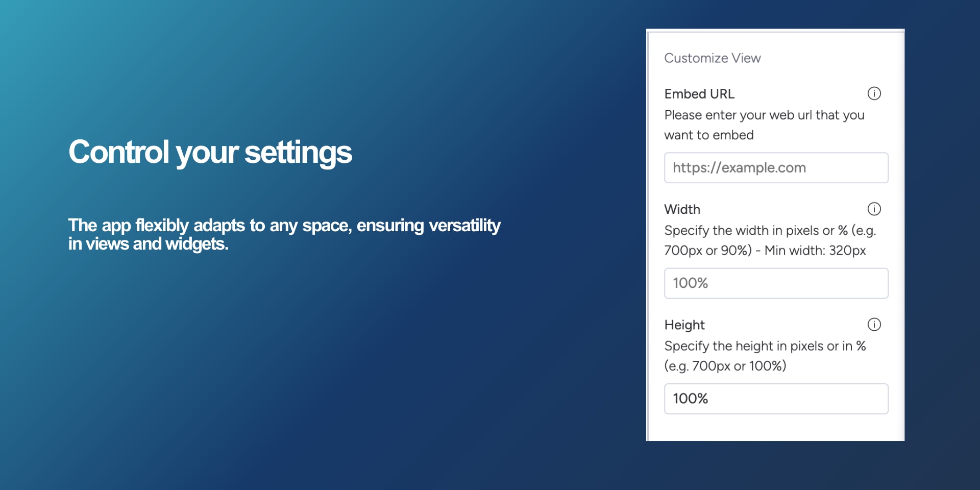Click the info icon beside Embed URL
Image resolution: width=980 pixels, height=490 pixels.
tap(874, 93)
